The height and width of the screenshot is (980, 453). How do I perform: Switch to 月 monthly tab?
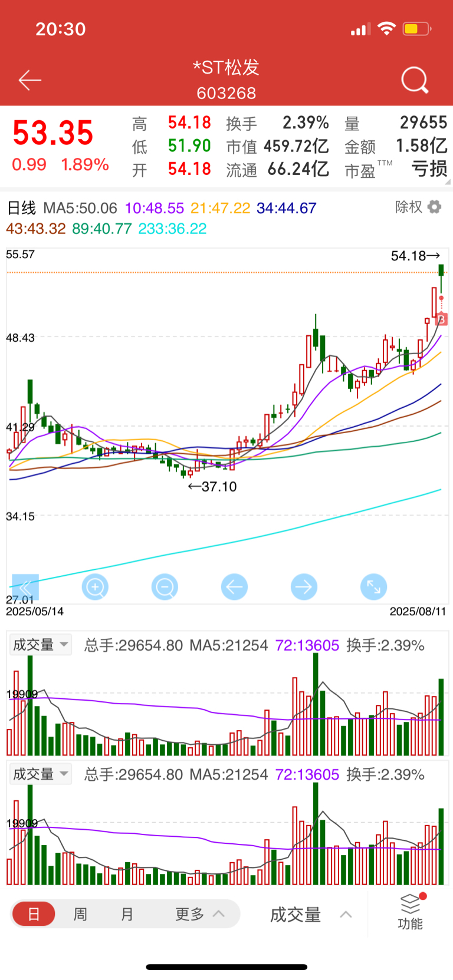127,914
